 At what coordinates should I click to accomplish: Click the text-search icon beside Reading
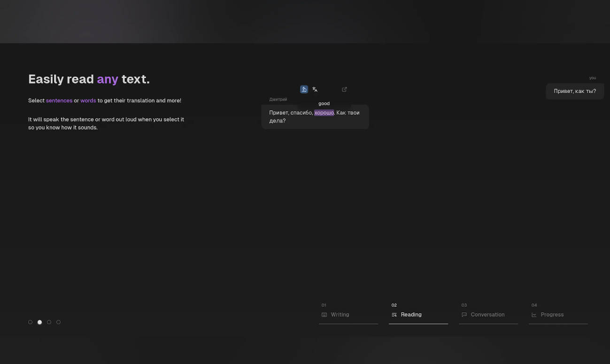[x=394, y=315]
